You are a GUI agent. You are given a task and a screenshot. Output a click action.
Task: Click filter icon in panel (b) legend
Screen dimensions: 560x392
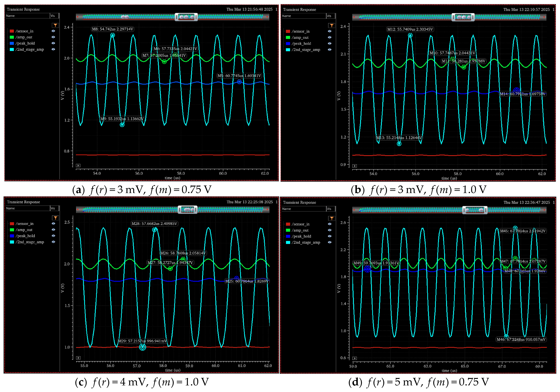(332, 26)
